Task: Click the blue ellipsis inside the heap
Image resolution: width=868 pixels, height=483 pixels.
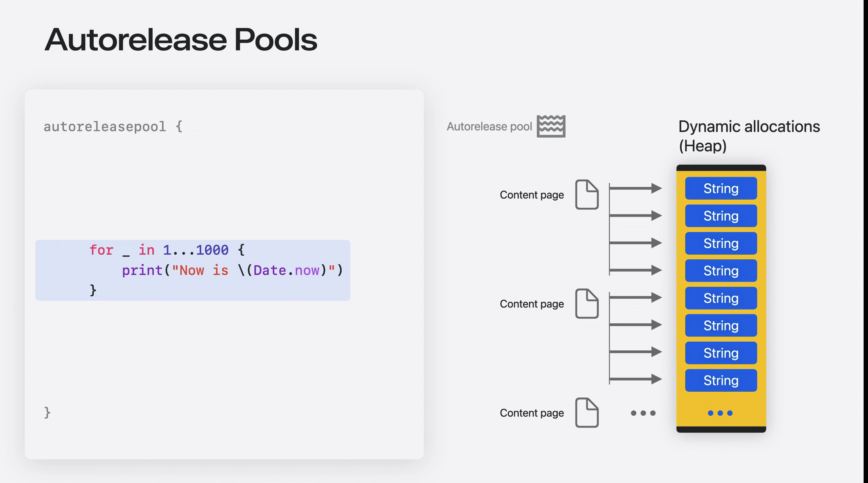Action: pyautogui.click(x=720, y=413)
